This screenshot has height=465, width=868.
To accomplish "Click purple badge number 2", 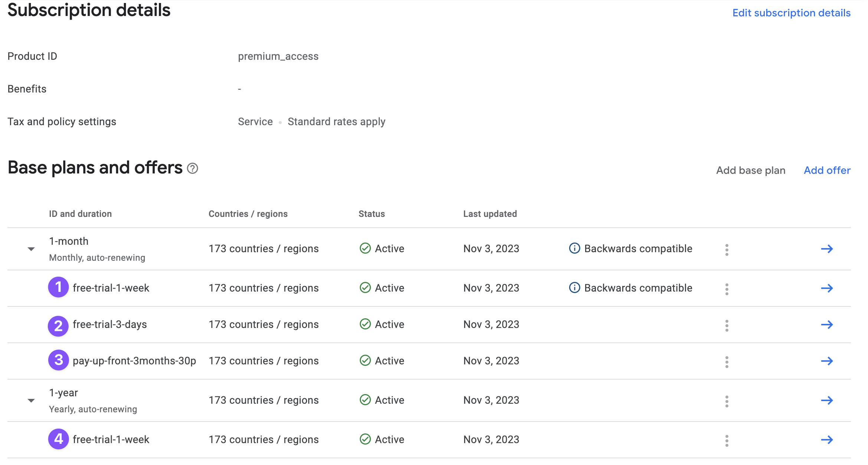I will point(58,326).
